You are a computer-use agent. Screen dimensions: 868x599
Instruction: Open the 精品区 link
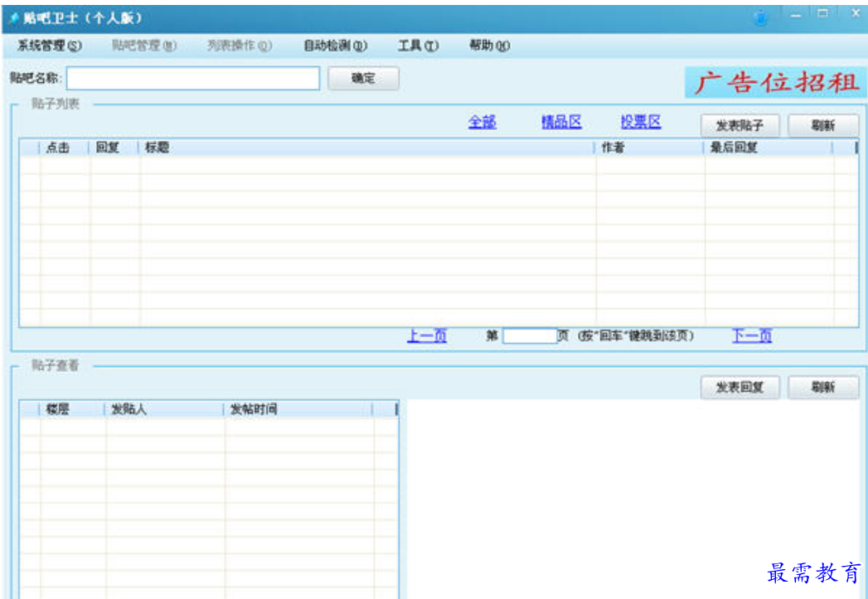tap(561, 123)
